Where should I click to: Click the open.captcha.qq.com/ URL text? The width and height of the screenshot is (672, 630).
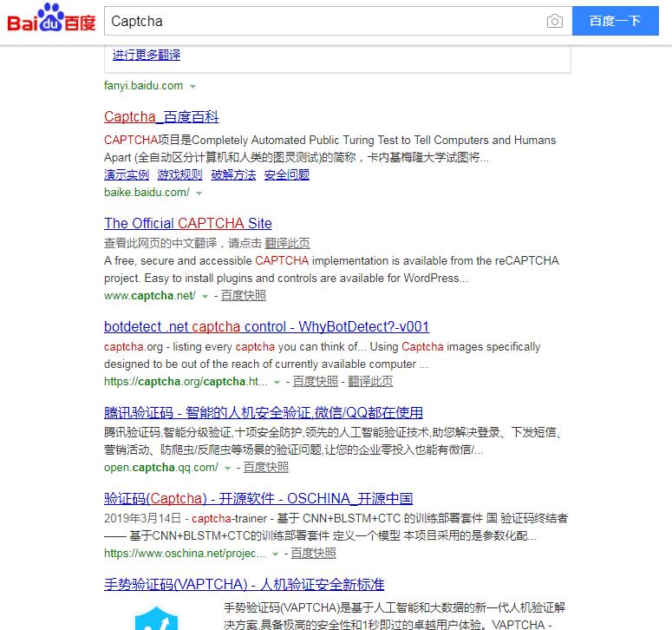(161, 468)
